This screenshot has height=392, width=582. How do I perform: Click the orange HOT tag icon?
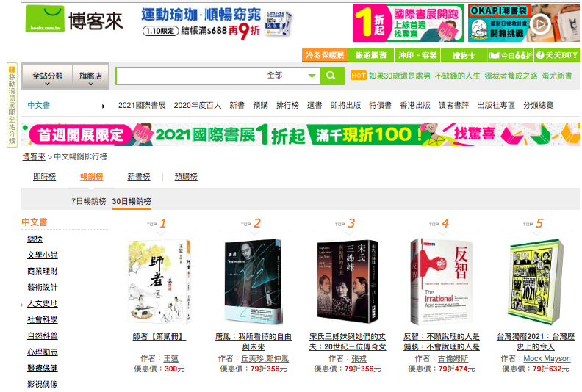click(x=358, y=76)
